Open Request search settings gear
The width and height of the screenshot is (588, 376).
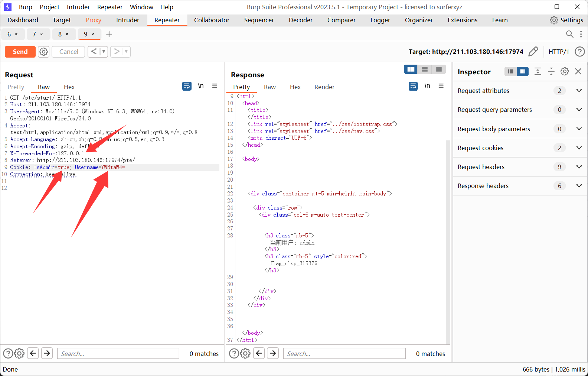19,353
